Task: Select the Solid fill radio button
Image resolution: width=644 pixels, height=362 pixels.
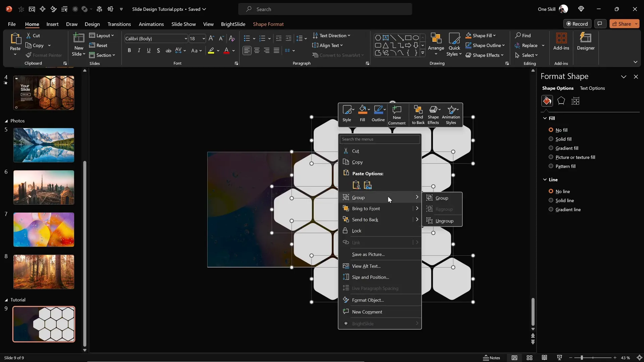Action: (x=551, y=139)
